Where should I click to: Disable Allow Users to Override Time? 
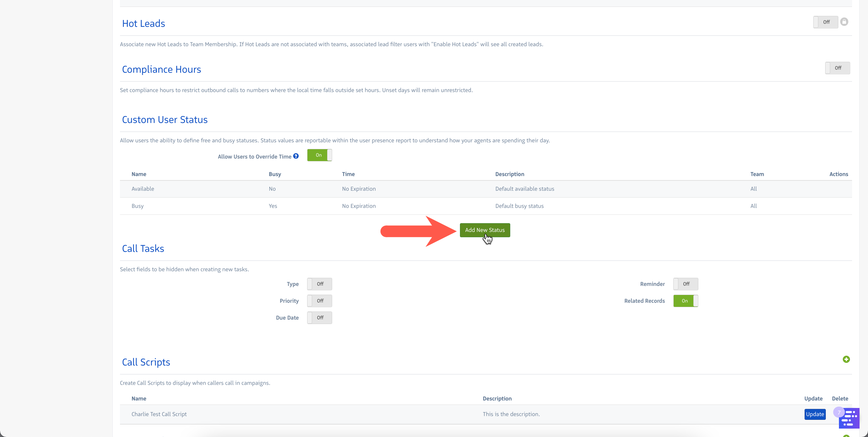coord(319,155)
